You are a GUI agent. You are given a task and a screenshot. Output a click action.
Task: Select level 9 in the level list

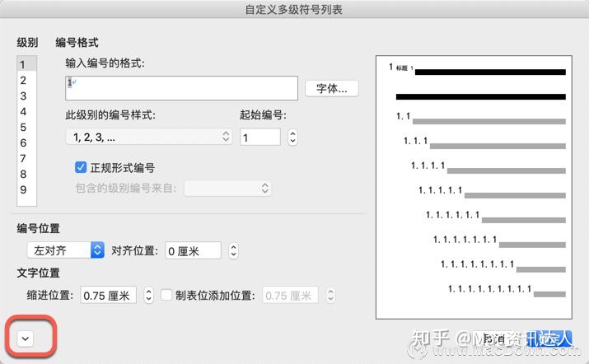click(x=26, y=189)
